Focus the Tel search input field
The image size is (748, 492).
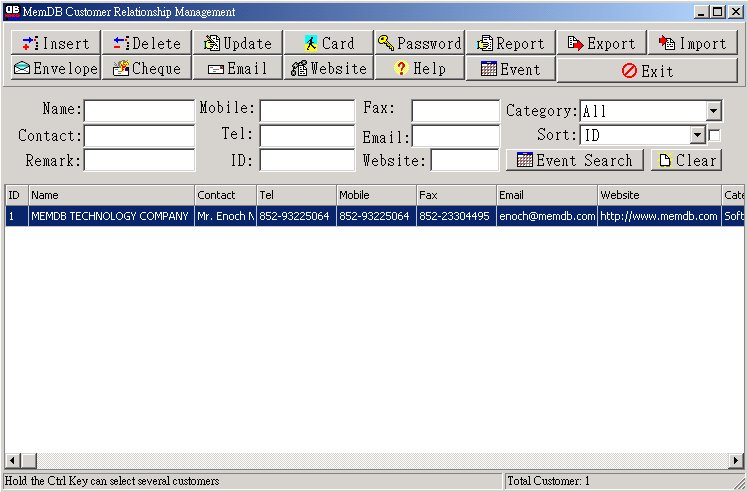(x=307, y=136)
